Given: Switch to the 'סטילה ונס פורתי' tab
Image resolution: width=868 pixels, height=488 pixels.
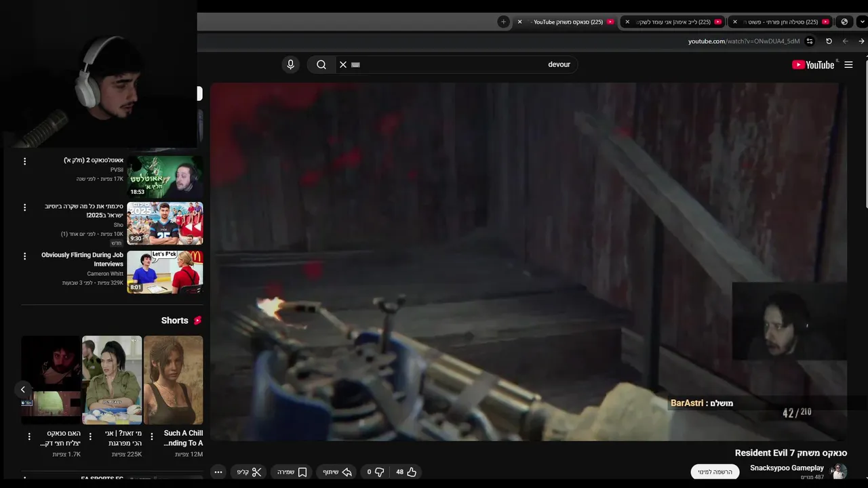Looking at the screenshot, I should click(x=781, y=22).
